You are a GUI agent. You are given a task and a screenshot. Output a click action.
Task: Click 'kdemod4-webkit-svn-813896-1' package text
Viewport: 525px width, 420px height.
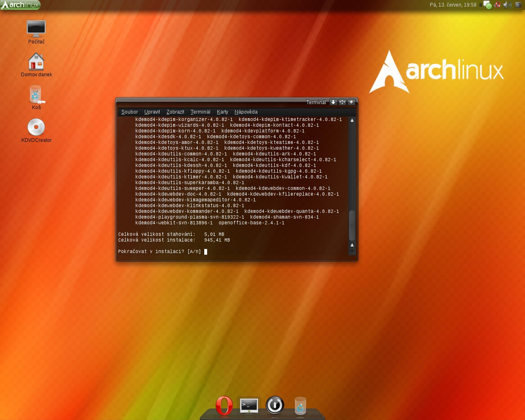pyautogui.click(x=174, y=223)
